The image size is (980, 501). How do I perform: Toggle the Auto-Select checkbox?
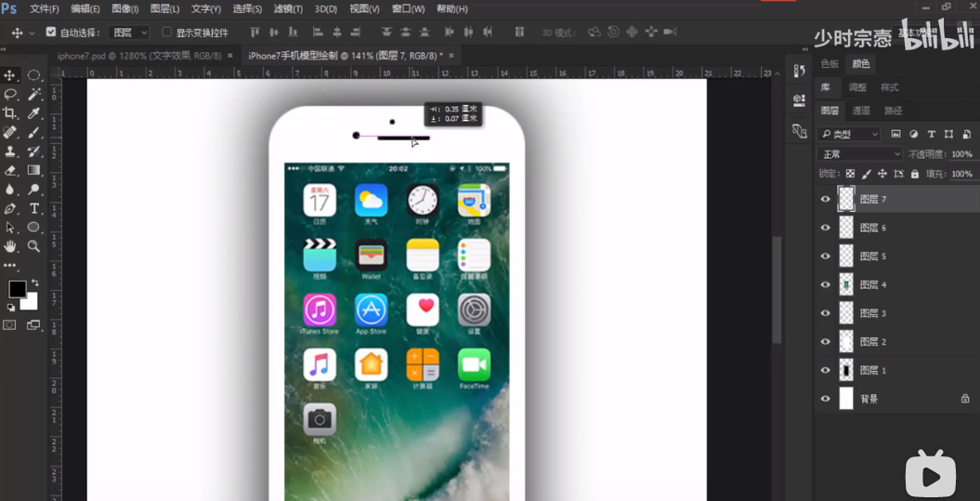[x=51, y=32]
